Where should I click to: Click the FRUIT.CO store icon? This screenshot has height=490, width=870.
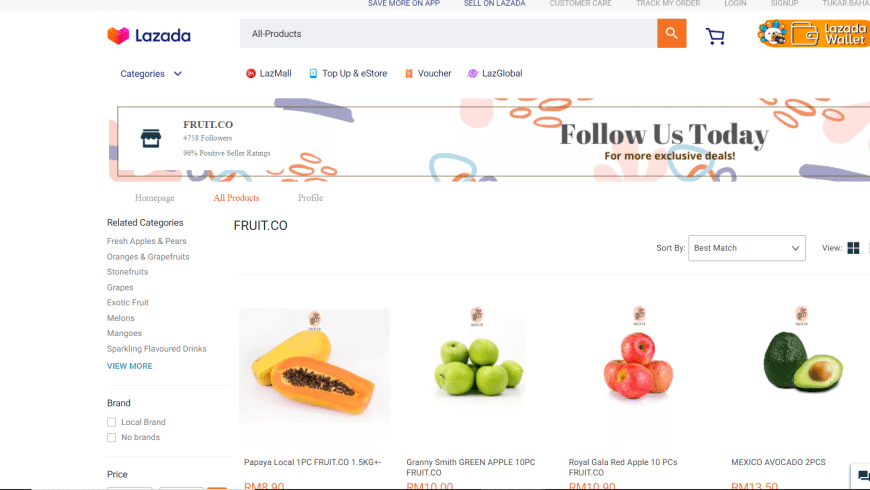[151, 138]
